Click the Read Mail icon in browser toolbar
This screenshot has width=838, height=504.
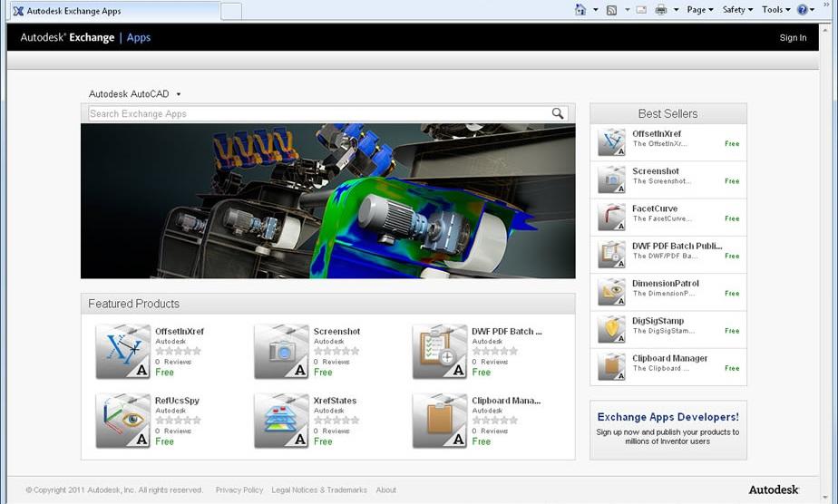pos(641,10)
